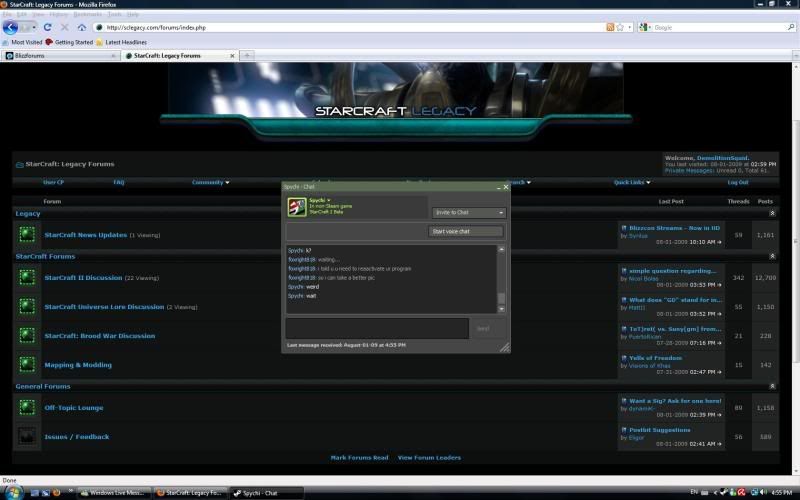Open the Bookmarks menu in Firefox

tap(87, 15)
